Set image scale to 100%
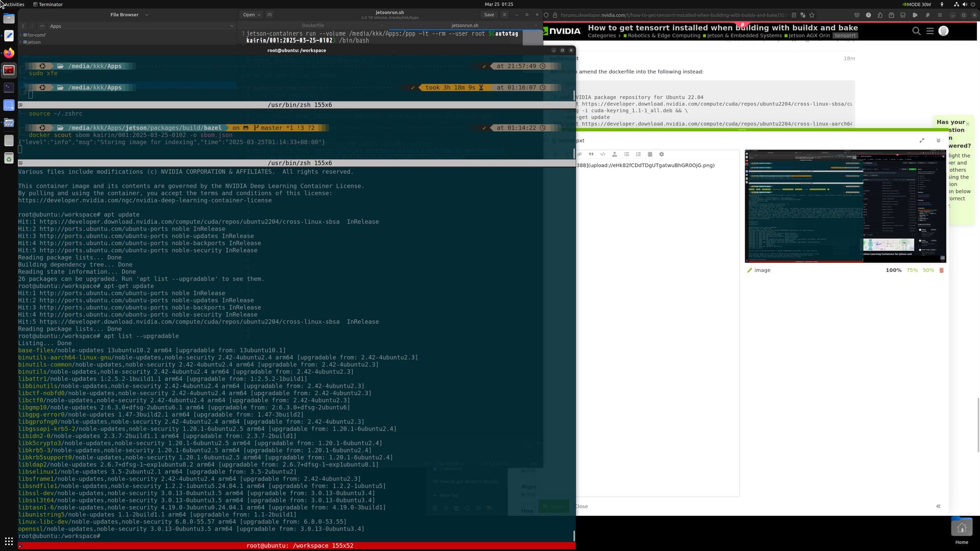The image size is (980, 551). pos(893,270)
